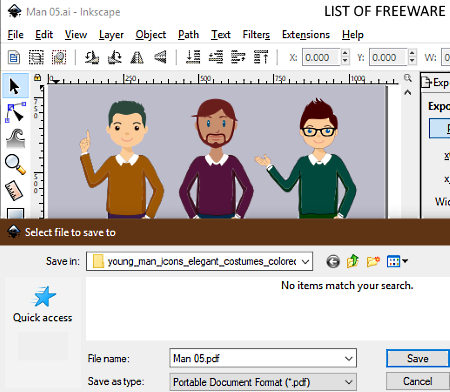This screenshot has height=392, width=450.
Task: Lower selection one step
Action: pyautogui.click(x=216, y=57)
